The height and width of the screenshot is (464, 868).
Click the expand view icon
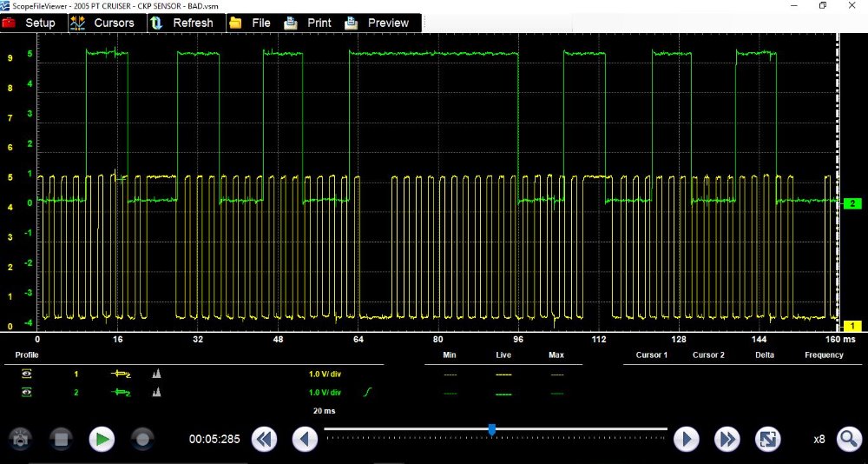click(x=767, y=439)
